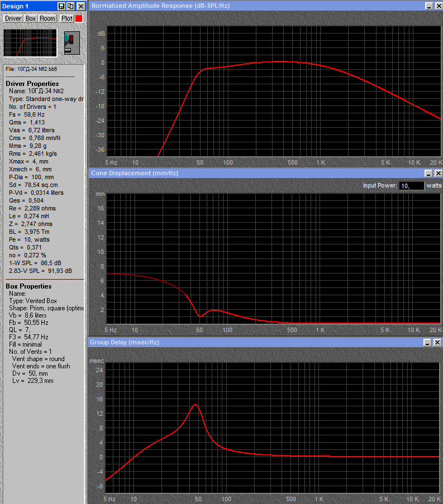Close the Group Delay graph window
This screenshot has width=443, height=504.
[x=437, y=342]
